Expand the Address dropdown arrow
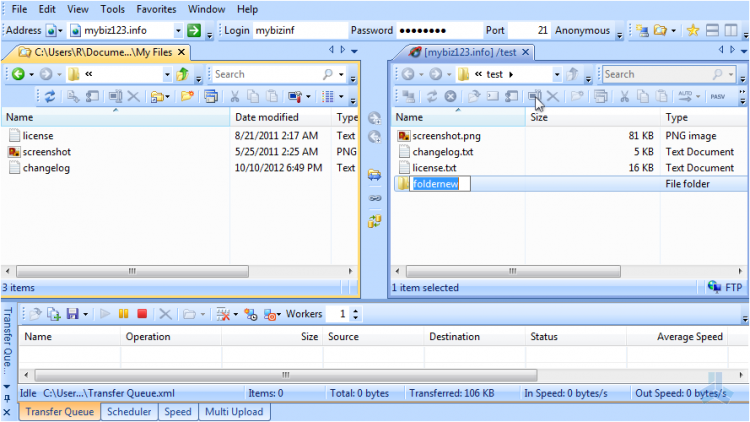Image resolution: width=750 pixels, height=422 pixels. pos(178,31)
